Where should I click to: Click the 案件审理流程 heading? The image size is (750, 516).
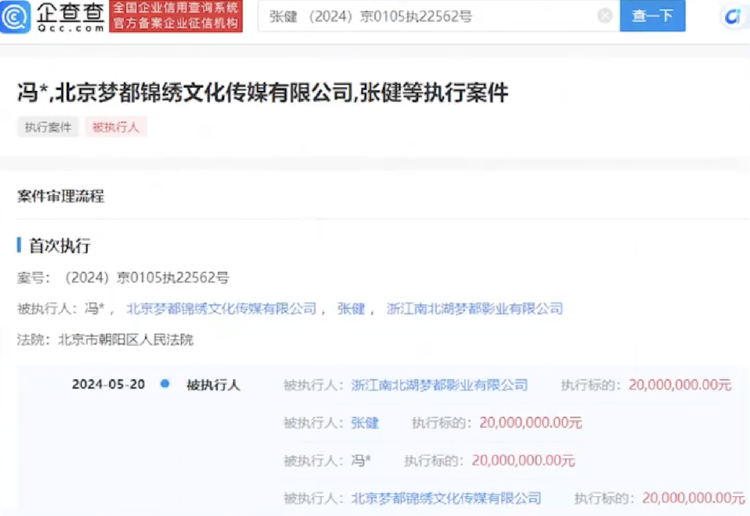click(61, 196)
